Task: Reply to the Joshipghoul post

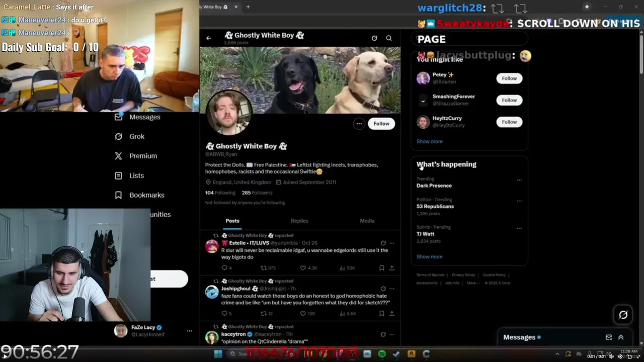Action: point(226,314)
